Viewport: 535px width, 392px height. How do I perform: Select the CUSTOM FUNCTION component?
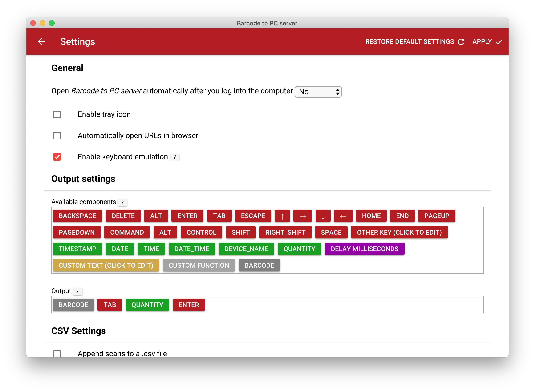tap(199, 265)
